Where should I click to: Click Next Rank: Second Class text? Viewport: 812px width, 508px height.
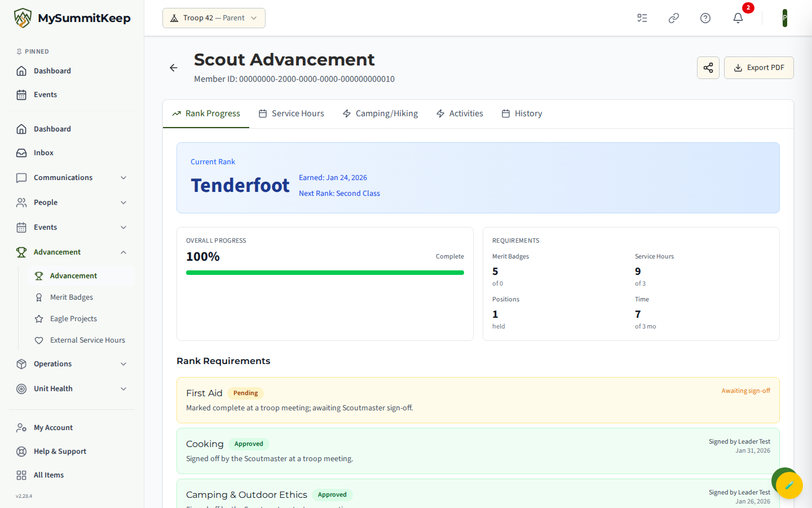point(339,193)
